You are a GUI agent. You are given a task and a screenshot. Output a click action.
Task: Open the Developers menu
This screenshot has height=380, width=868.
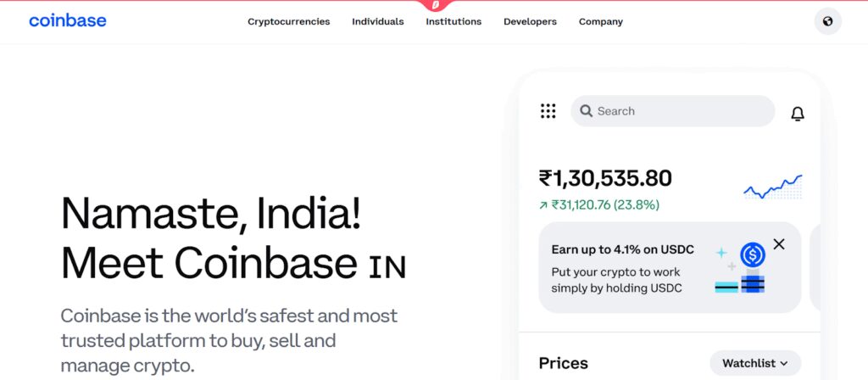tap(530, 22)
